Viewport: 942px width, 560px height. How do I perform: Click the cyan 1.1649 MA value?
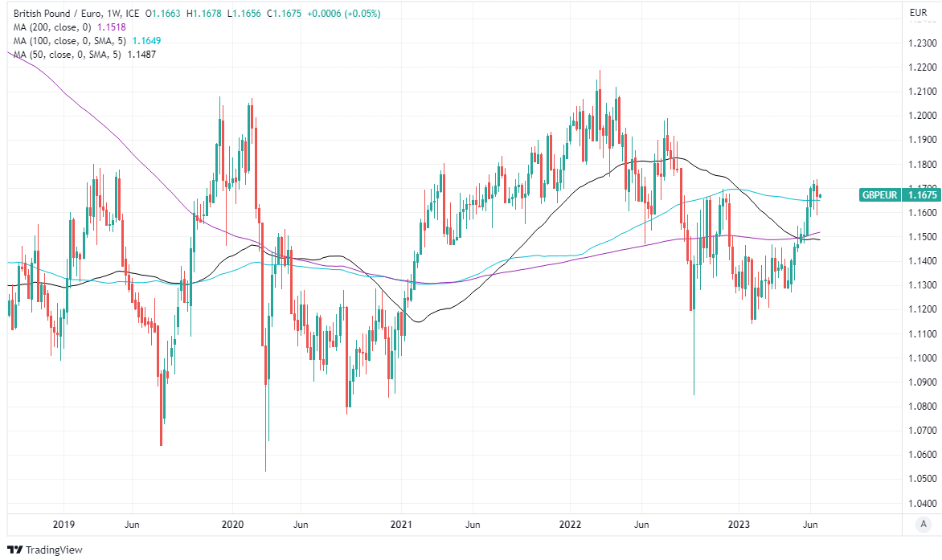tap(141, 40)
